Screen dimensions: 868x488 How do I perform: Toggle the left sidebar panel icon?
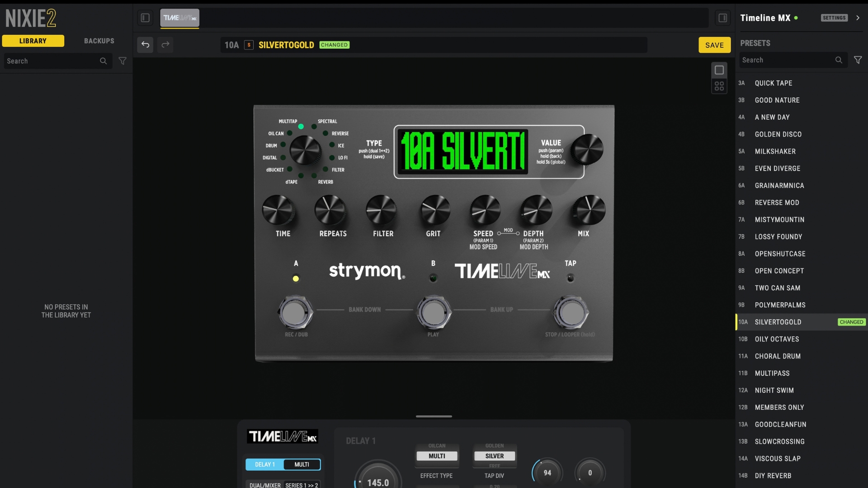(145, 18)
